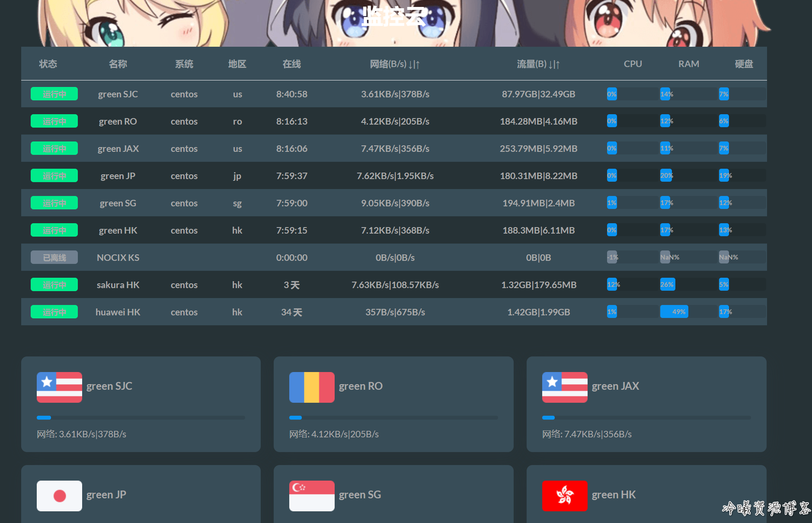Viewport: 812px width, 523px height.
Task: Click the green HK card title
Action: (x=614, y=494)
